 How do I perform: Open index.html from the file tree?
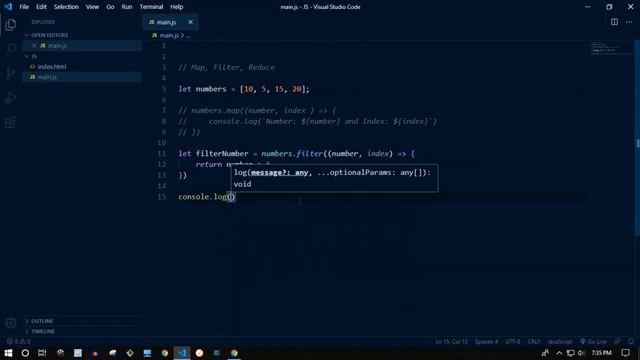[x=52, y=67]
